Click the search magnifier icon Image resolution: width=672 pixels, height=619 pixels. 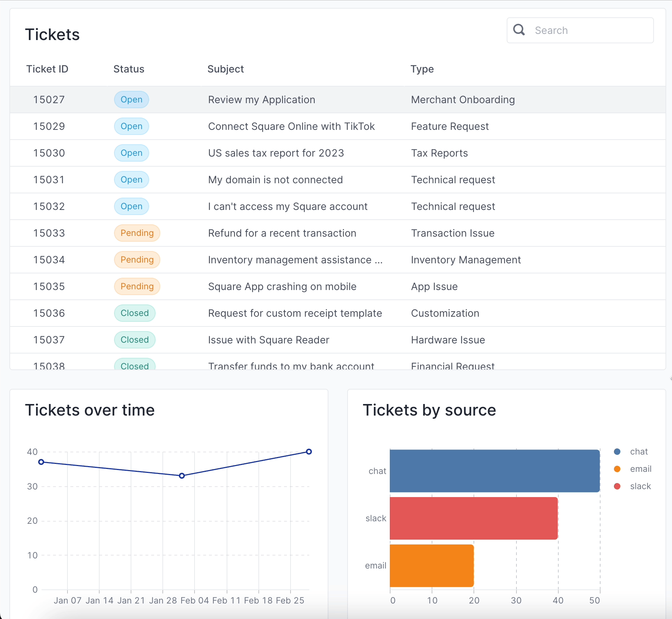tap(519, 30)
